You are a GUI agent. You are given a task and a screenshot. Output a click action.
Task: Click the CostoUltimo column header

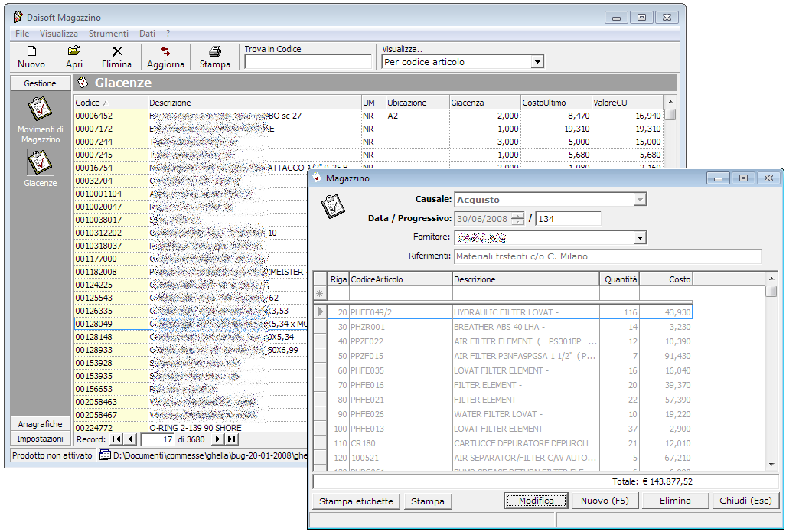(x=556, y=103)
